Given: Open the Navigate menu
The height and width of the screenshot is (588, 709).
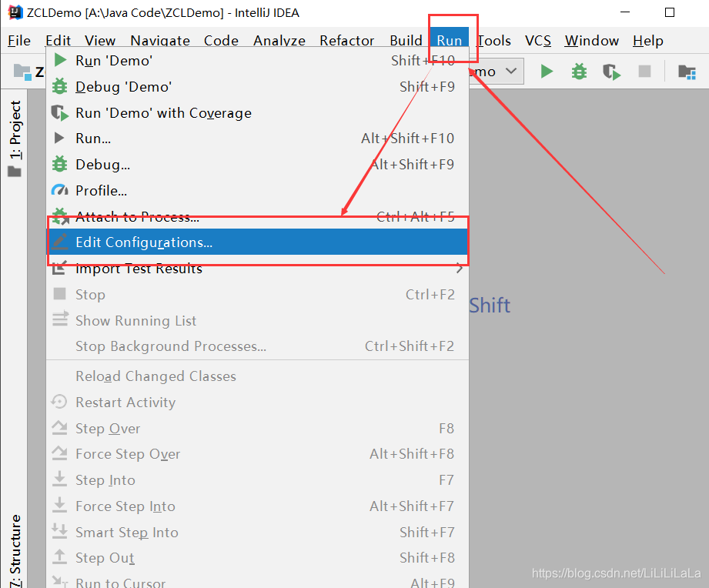Looking at the screenshot, I should [x=160, y=41].
